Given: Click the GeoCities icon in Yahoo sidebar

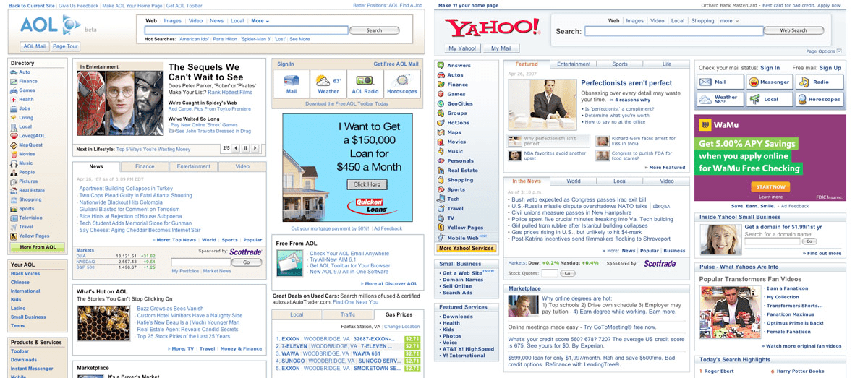Looking at the screenshot, I should tap(441, 103).
